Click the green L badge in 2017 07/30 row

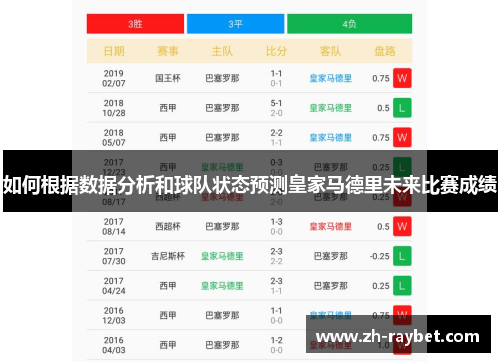[x=402, y=256]
